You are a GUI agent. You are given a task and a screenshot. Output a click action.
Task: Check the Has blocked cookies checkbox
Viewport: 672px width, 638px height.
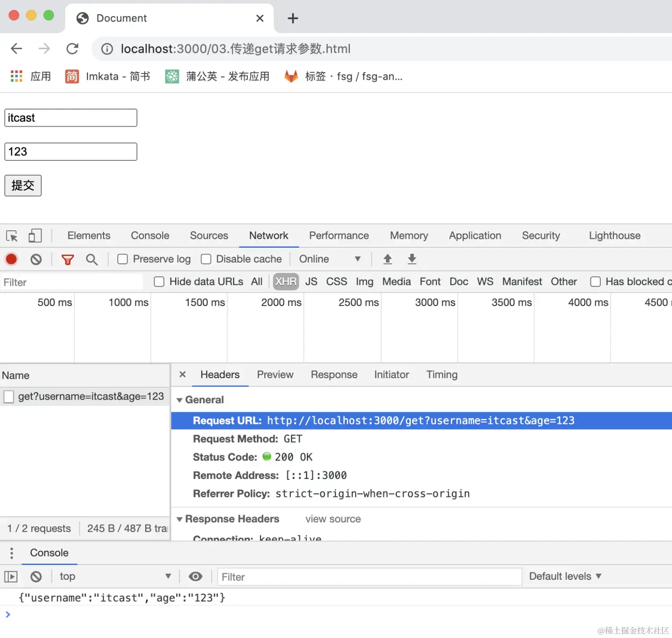(595, 282)
